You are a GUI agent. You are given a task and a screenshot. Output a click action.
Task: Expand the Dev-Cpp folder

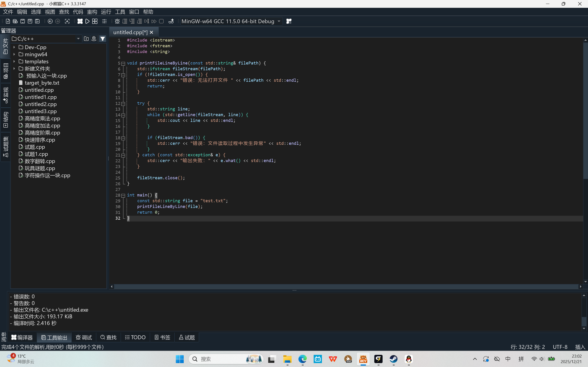coord(14,47)
